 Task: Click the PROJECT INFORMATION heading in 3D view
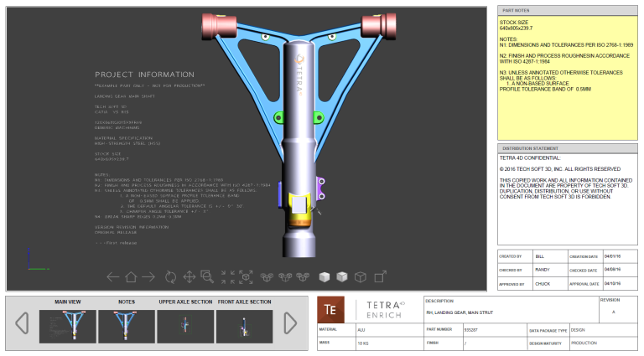point(144,75)
